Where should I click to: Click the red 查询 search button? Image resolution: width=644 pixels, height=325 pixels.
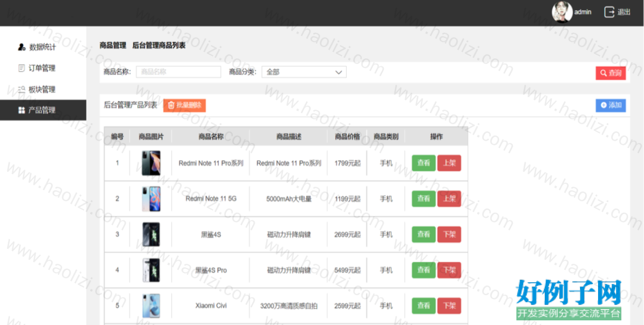click(x=611, y=73)
